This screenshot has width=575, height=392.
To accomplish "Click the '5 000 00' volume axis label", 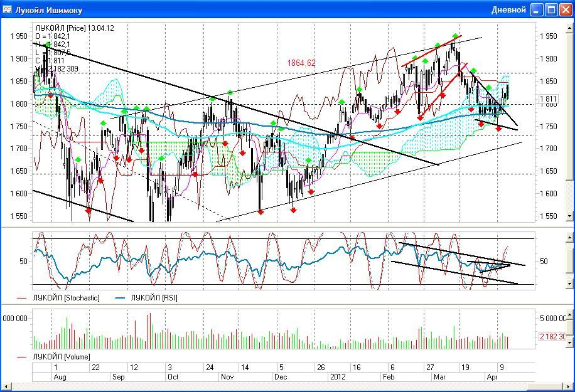I will point(552,319).
